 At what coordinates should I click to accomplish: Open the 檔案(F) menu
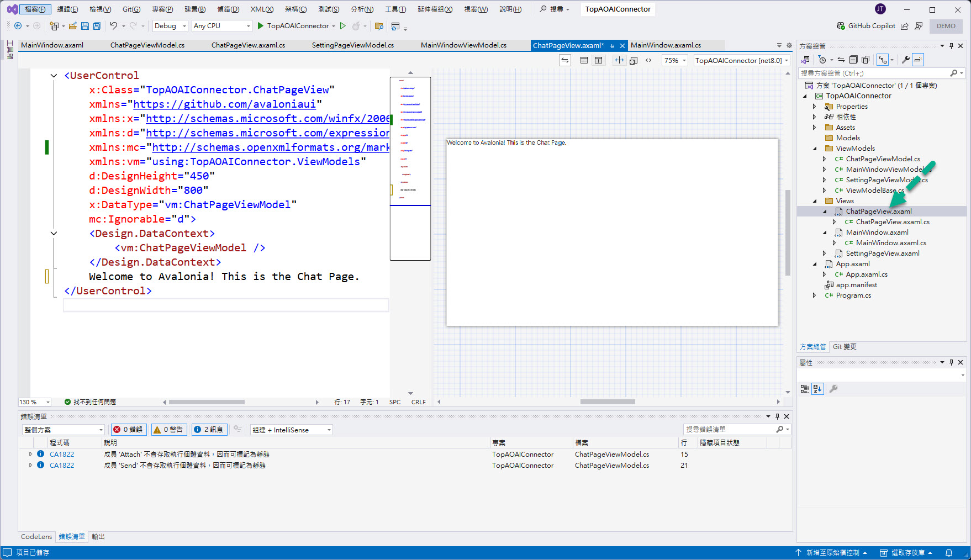click(35, 9)
